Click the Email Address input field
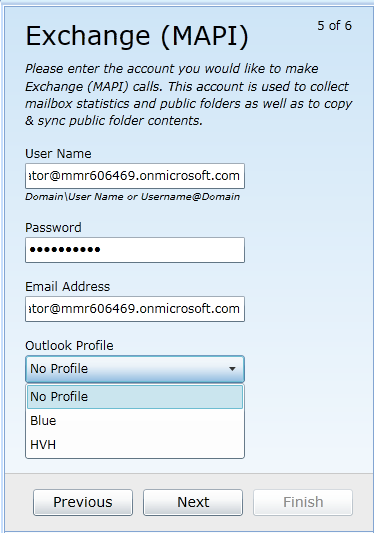 coord(135,309)
